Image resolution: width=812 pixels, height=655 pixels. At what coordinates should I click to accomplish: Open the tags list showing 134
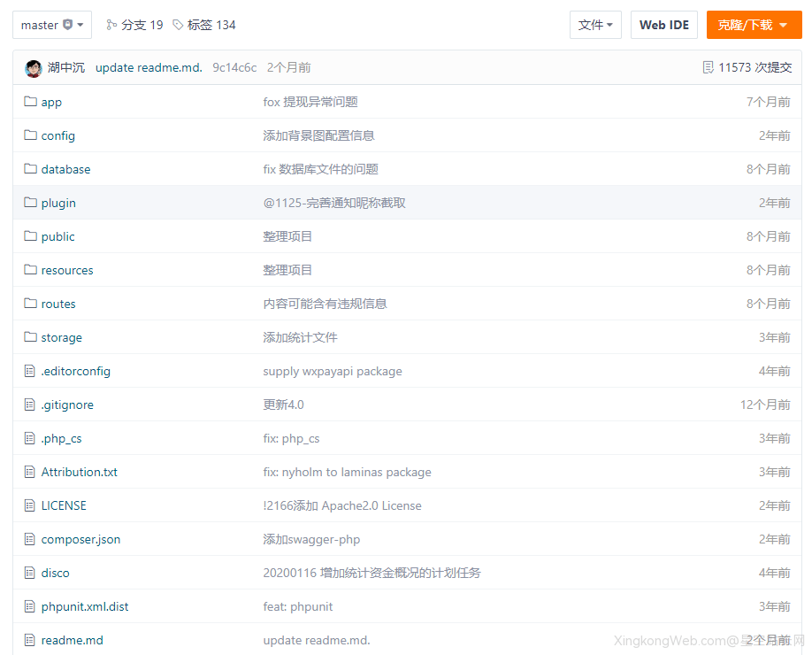(x=204, y=25)
